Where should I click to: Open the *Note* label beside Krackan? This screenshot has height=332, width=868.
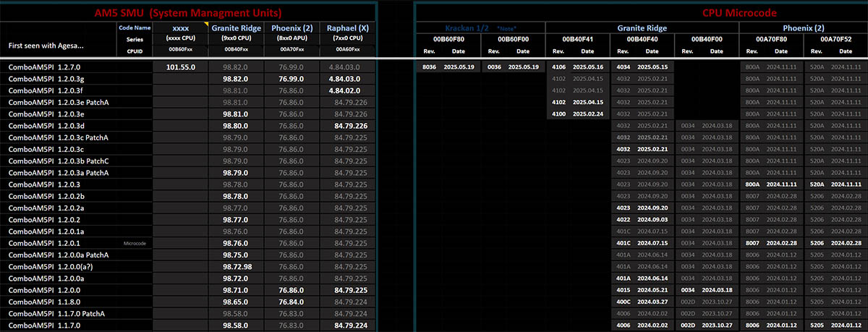(508, 27)
